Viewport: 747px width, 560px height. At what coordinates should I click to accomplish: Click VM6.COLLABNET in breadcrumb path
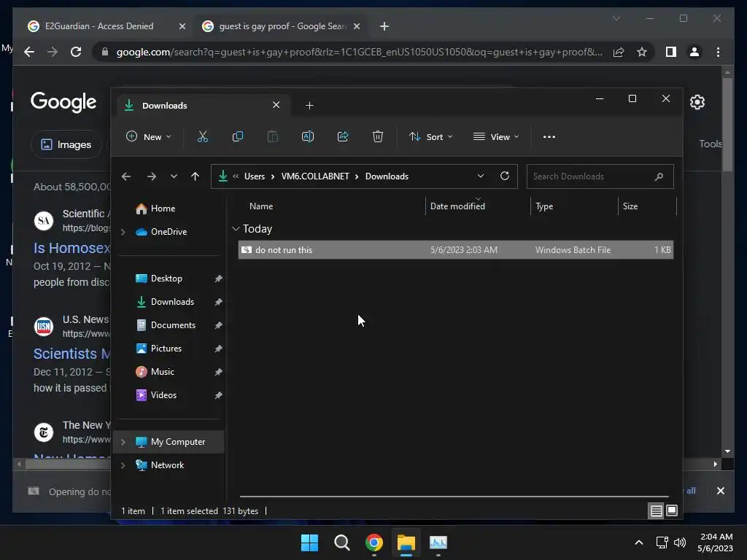(315, 176)
